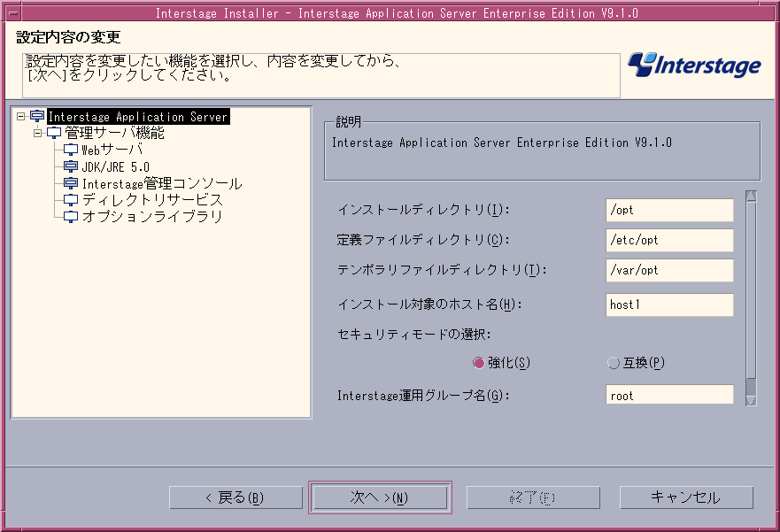Click the settings panel scroll up arrow

click(751, 196)
